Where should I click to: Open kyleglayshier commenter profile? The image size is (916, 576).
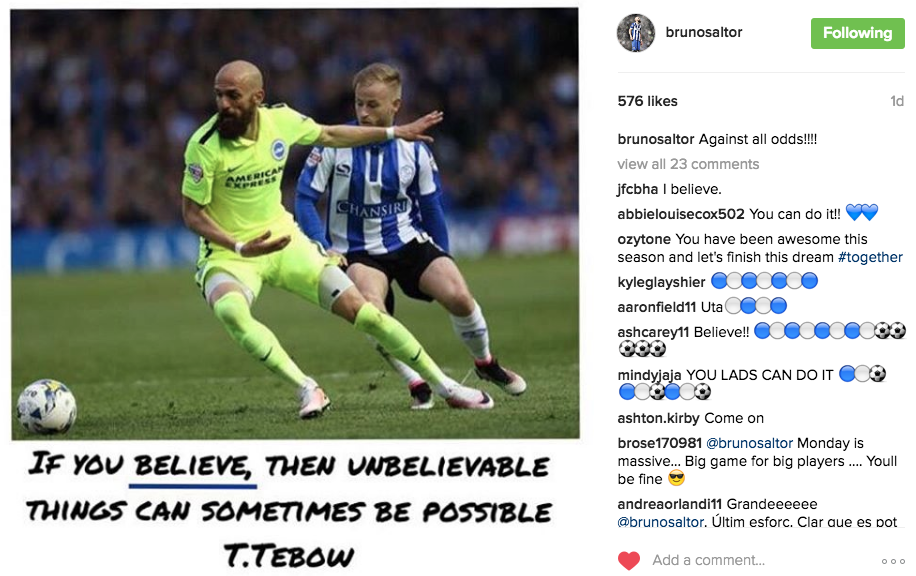(x=661, y=282)
